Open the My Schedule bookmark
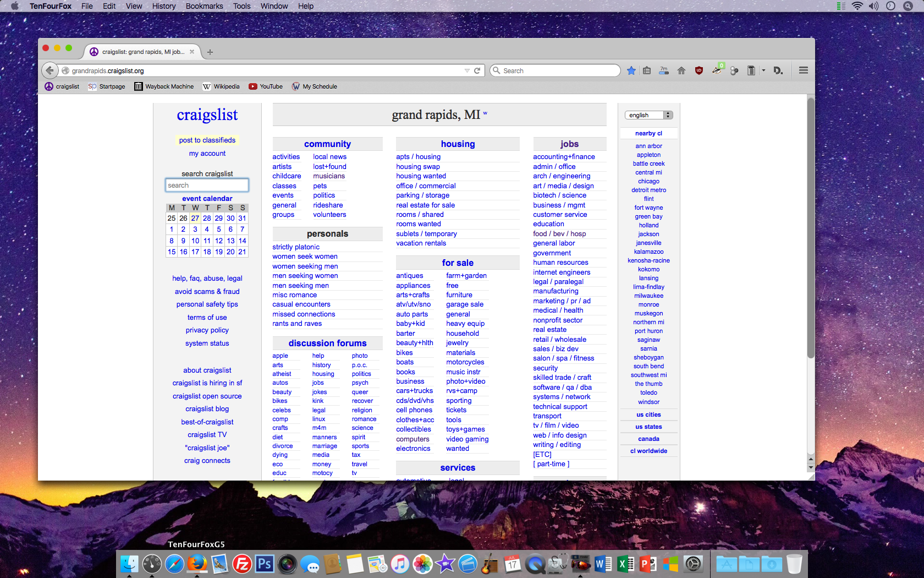The width and height of the screenshot is (924, 578). click(x=315, y=86)
